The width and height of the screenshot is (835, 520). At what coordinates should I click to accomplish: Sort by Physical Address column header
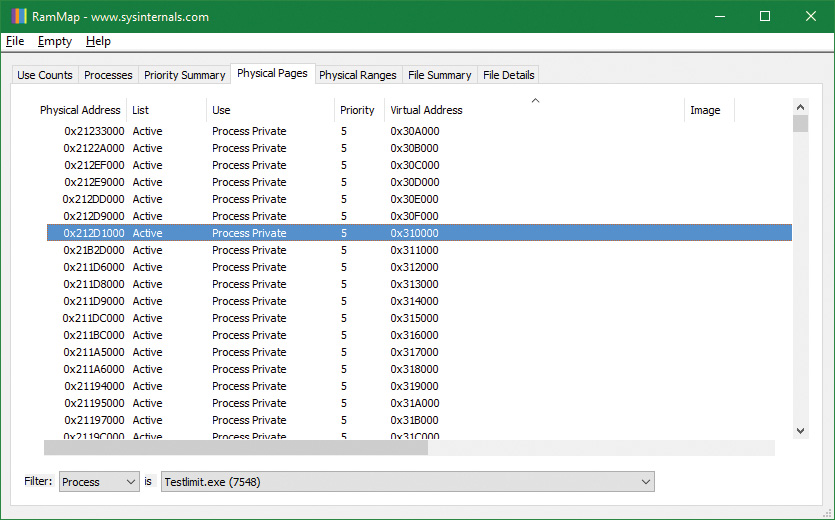[80, 110]
